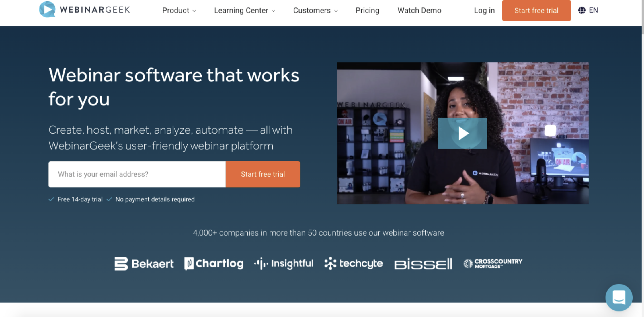Click the email address input field

[137, 174]
